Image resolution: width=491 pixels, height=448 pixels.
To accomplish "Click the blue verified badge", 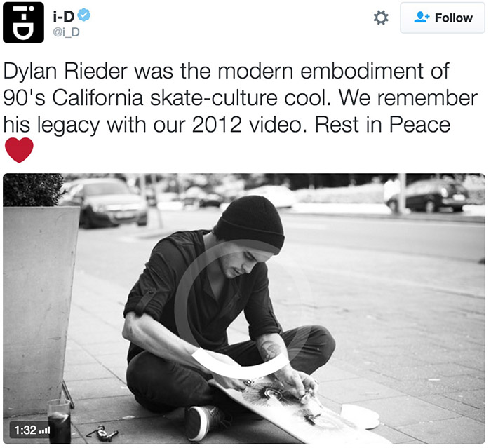I will [x=84, y=15].
